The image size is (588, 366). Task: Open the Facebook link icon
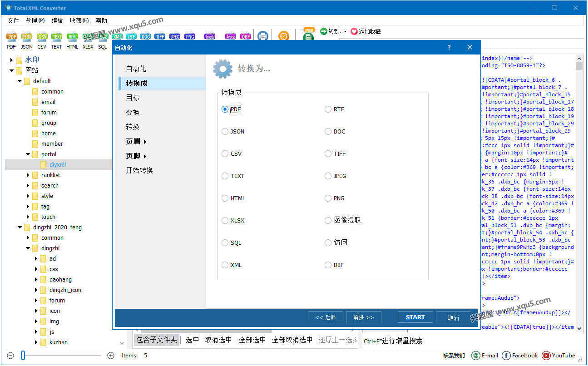(x=506, y=356)
